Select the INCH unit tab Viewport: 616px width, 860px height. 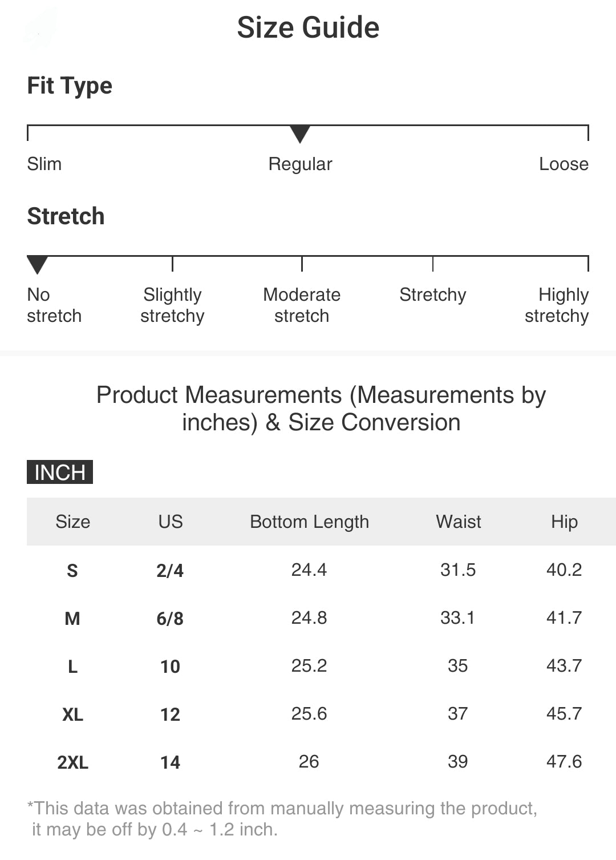coord(60,472)
